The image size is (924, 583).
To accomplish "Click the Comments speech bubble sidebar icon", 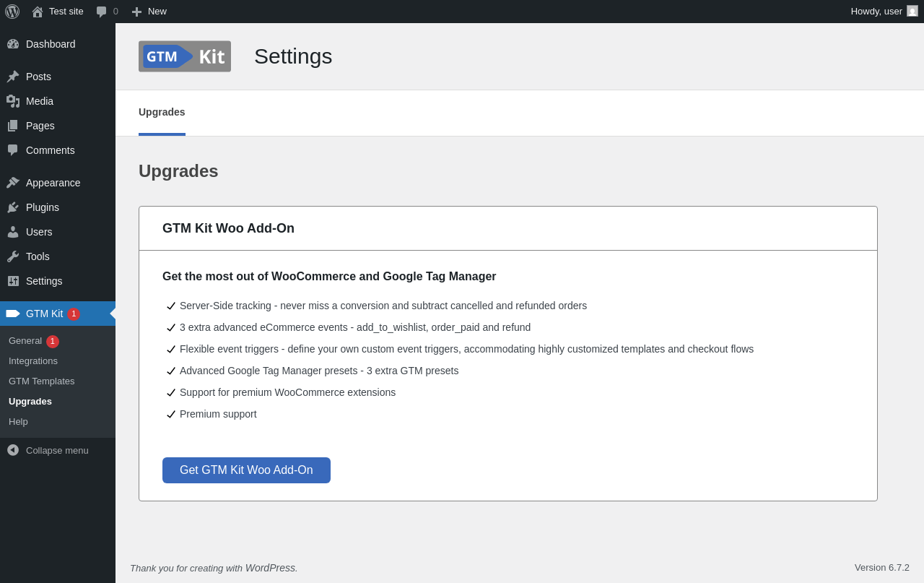I will coord(13,150).
